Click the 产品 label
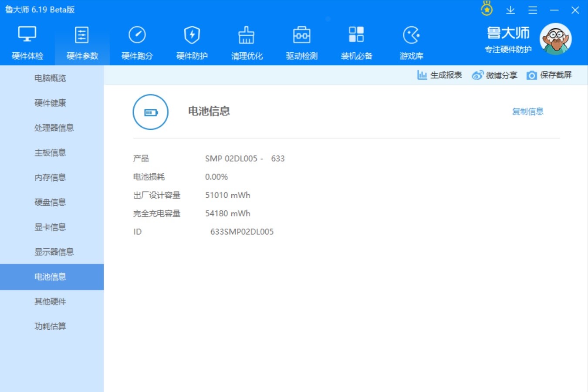This screenshot has height=392, width=588. pyautogui.click(x=141, y=159)
